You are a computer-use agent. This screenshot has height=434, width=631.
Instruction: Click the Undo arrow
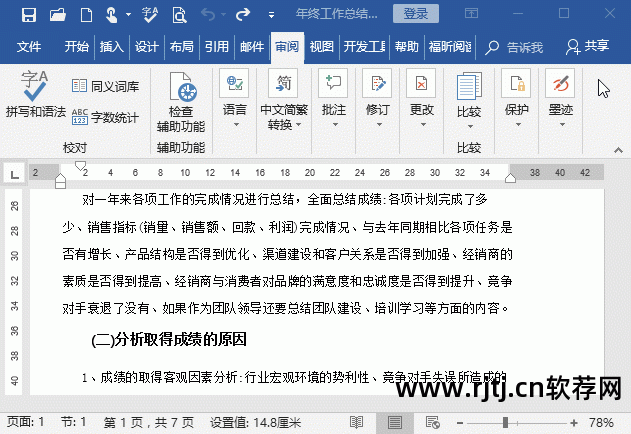point(208,15)
